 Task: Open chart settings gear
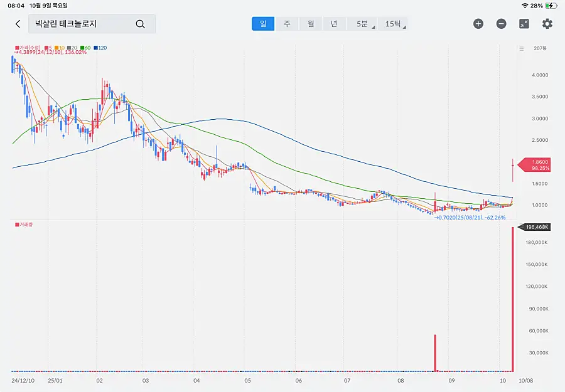547,24
